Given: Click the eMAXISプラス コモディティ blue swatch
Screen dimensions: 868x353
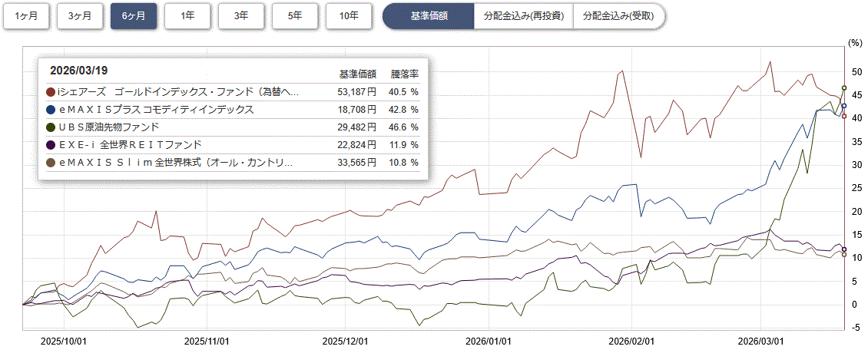Looking at the screenshot, I should tap(51, 110).
